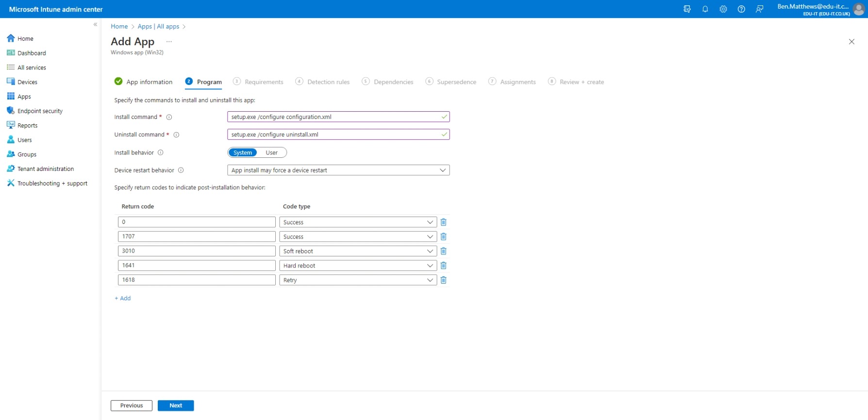The image size is (868, 420).
Task: Show info tooltip for Install command
Action: click(x=169, y=117)
